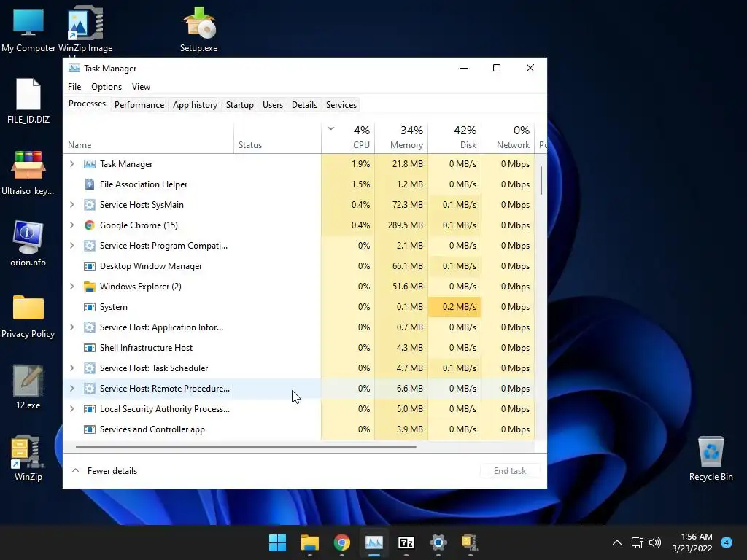Sort processes by the Memory column
Screen dimensions: 747x560
[x=402, y=137]
